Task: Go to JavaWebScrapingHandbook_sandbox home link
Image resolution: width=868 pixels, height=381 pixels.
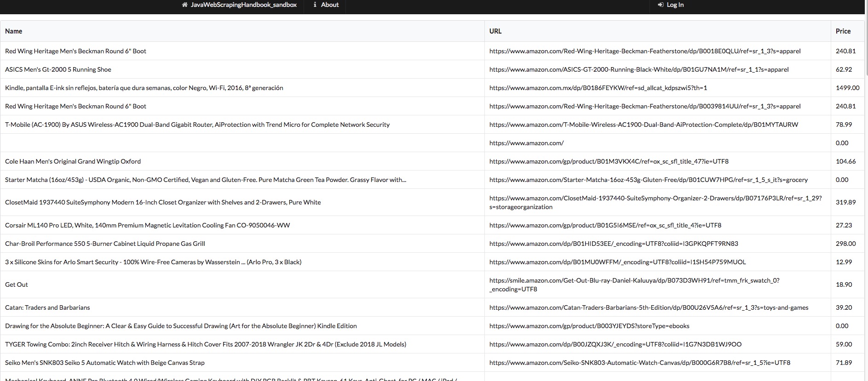Action: coord(243,5)
